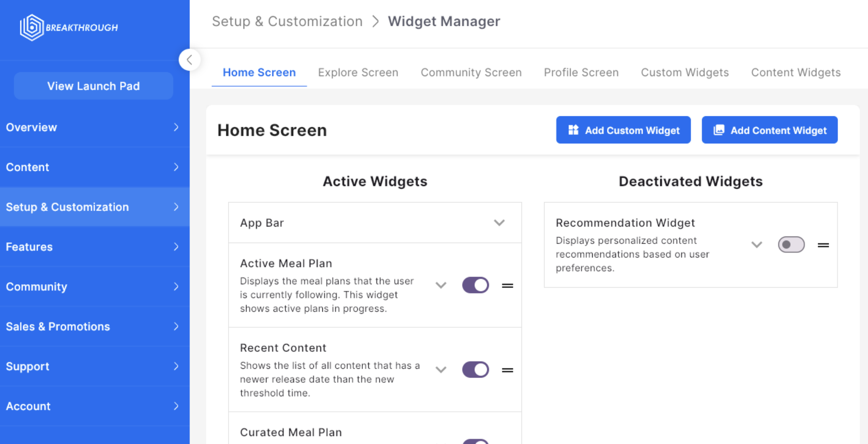Turn off the Recent Content toggle

pos(475,370)
